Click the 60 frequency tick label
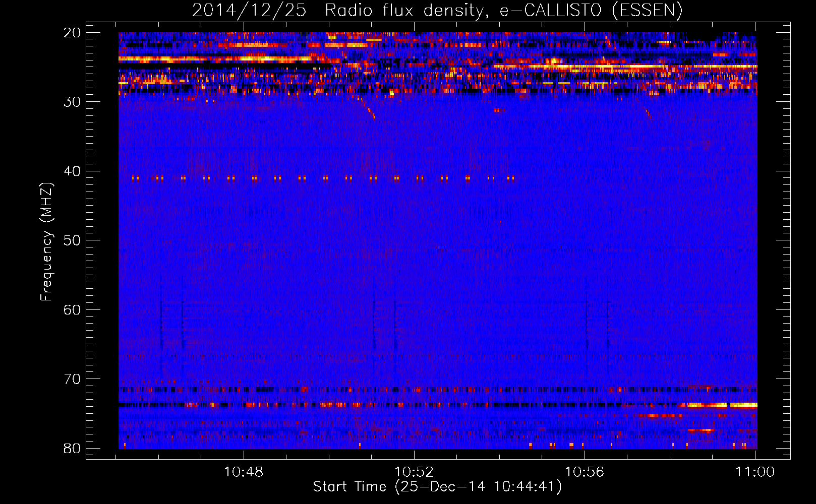Screen dimensions: 816x504 (73, 309)
